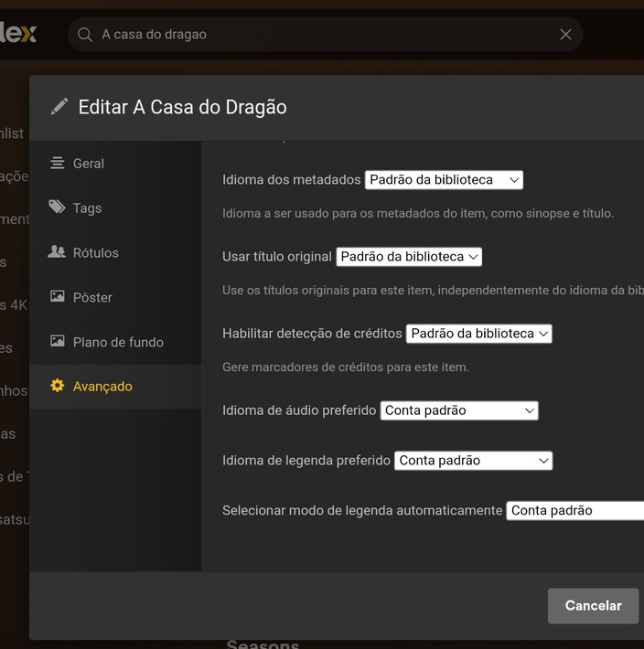The width and height of the screenshot is (644, 649).
Task: Click the search field with A casa do dragao
Action: click(x=325, y=35)
